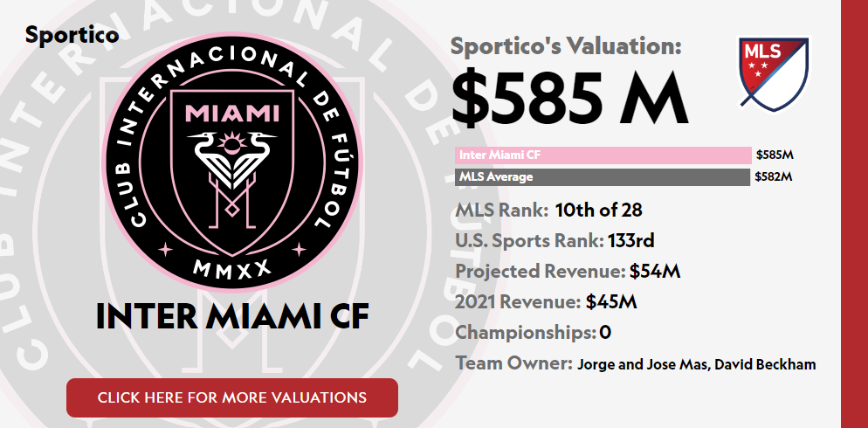The image size is (868, 428).
Task: Click the $585M label beside the pink bar
Action: [x=775, y=155]
